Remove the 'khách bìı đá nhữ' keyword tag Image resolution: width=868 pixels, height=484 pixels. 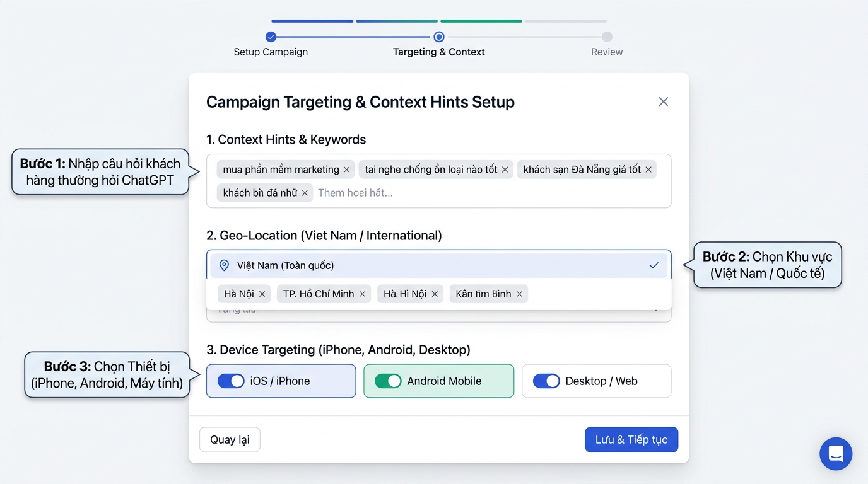click(305, 193)
